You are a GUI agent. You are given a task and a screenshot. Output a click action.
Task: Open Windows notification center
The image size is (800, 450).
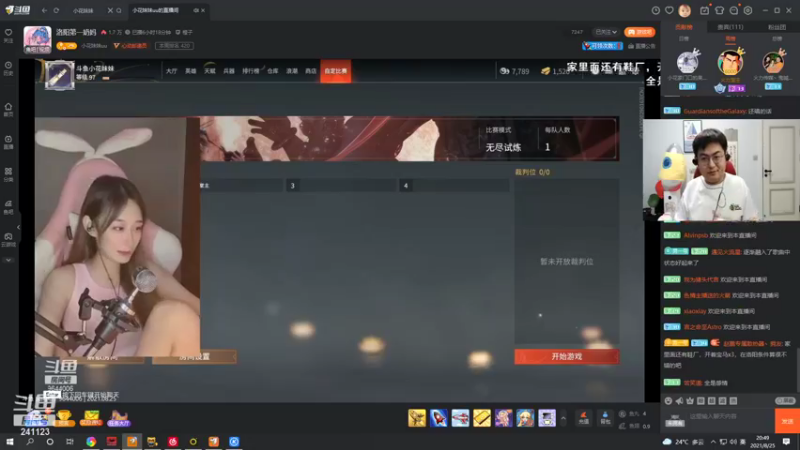coord(787,442)
